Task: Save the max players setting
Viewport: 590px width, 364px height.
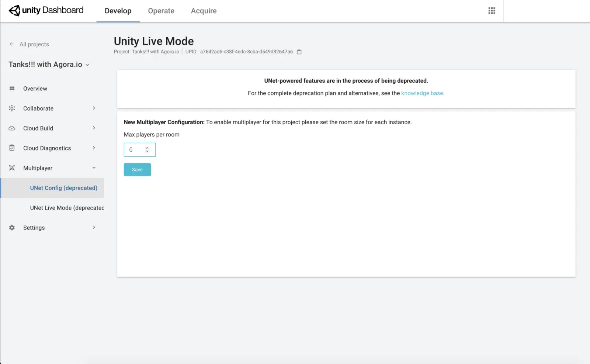Action: [x=137, y=170]
